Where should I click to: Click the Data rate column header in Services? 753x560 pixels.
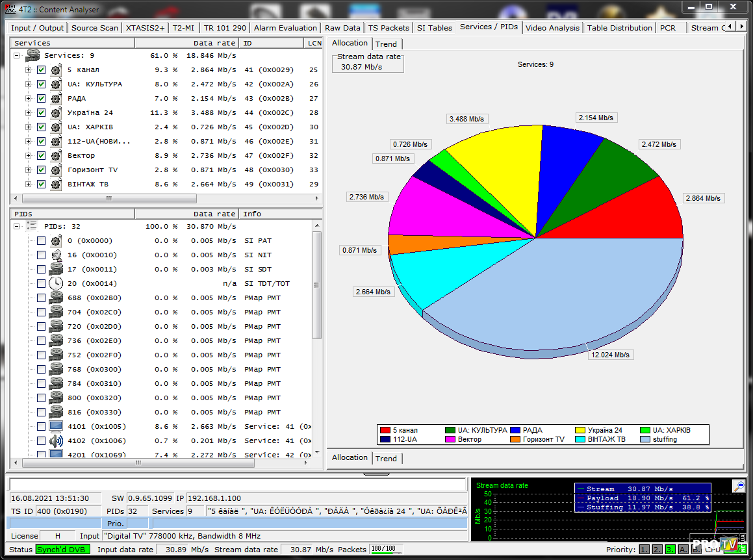coord(214,43)
